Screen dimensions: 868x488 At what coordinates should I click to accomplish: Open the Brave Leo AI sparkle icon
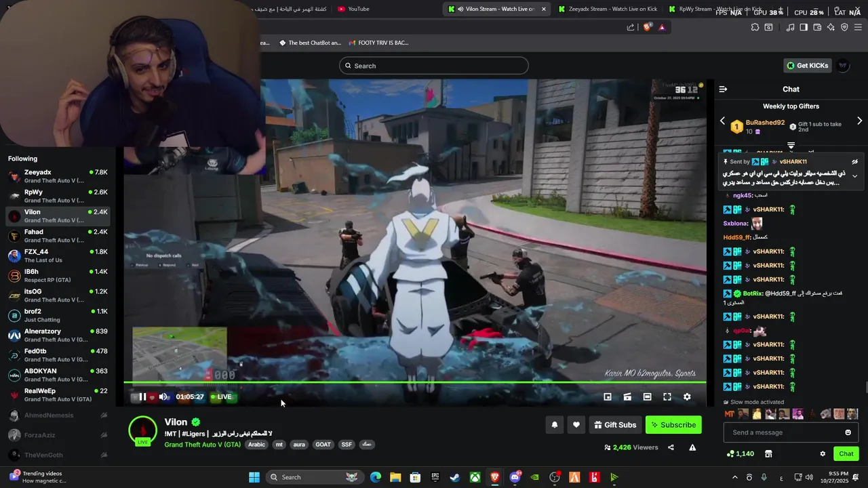pos(831,27)
